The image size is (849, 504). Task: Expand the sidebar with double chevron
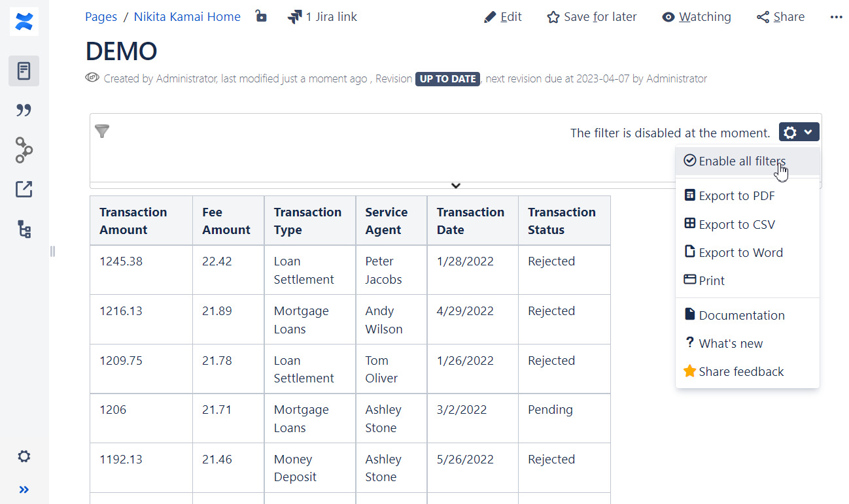tap(24, 490)
